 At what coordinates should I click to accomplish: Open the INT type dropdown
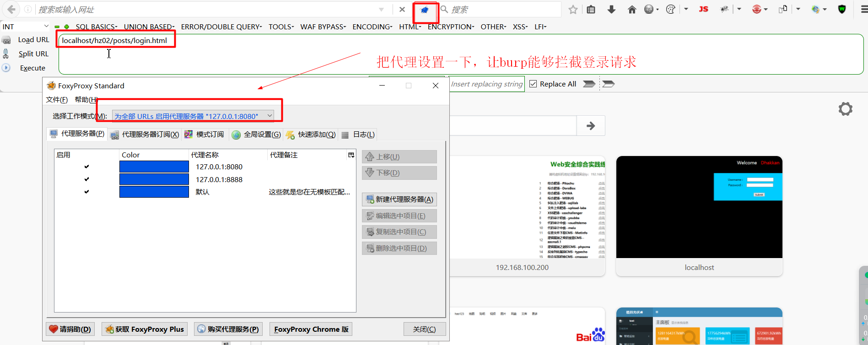point(25,27)
